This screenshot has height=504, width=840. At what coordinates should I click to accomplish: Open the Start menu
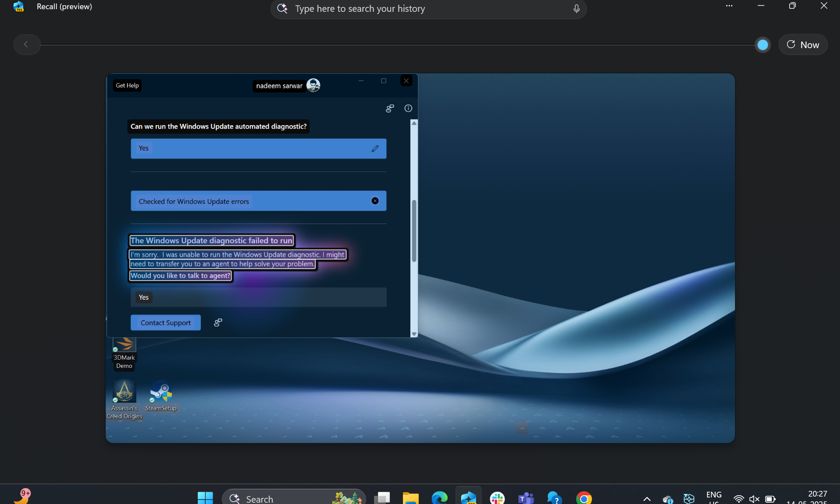click(x=205, y=498)
